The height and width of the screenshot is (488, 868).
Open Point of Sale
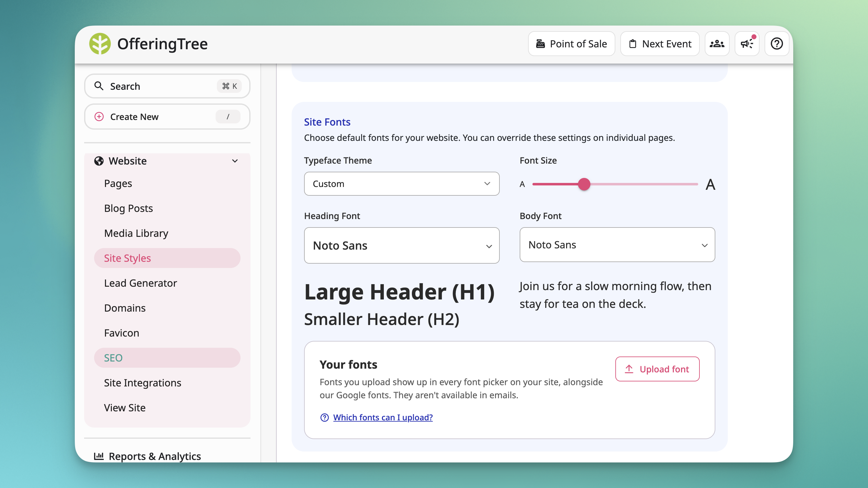[x=571, y=44]
